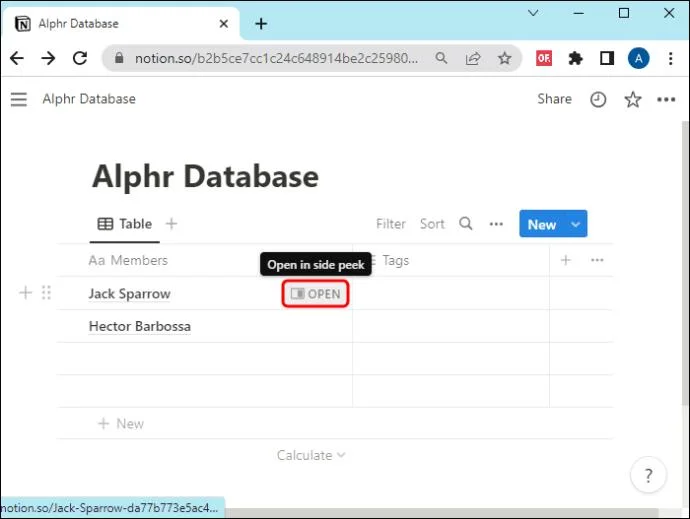Open the Extensions puzzle icon

(575, 58)
